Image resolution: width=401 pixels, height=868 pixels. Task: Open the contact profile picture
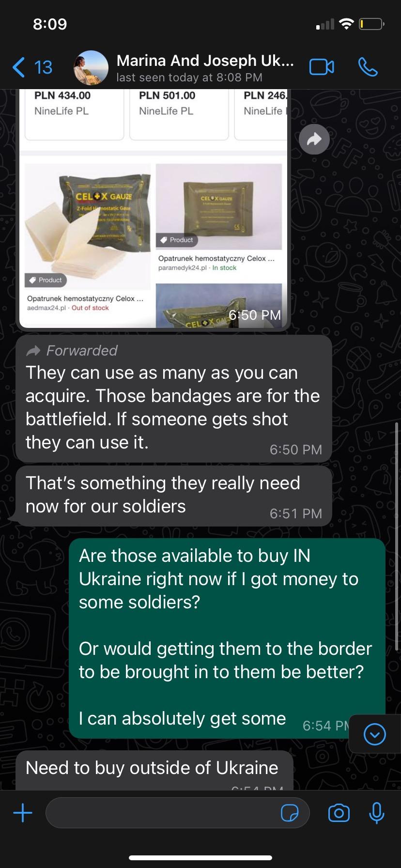pyautogui.click(x=91, y=68)
